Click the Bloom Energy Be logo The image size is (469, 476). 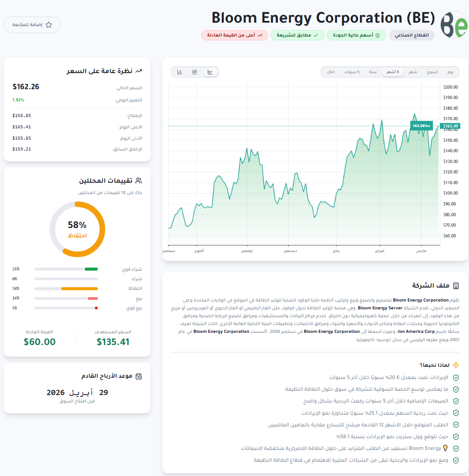coord(454,25)
